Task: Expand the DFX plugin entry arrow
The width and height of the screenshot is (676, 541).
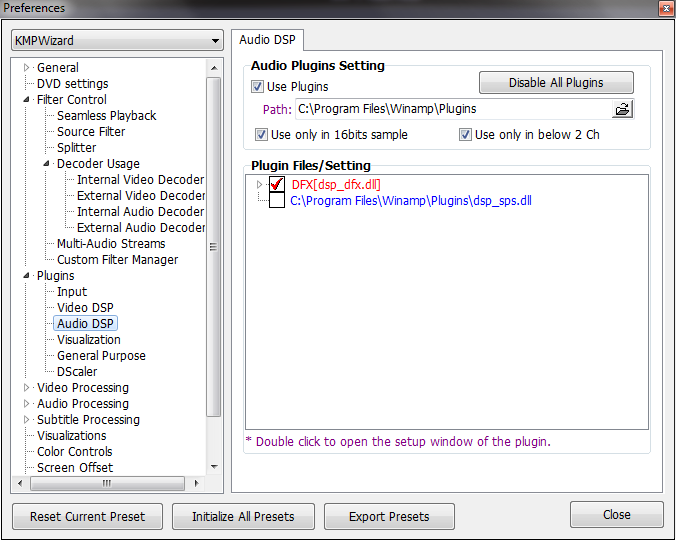Action: [x=259, y=185]
